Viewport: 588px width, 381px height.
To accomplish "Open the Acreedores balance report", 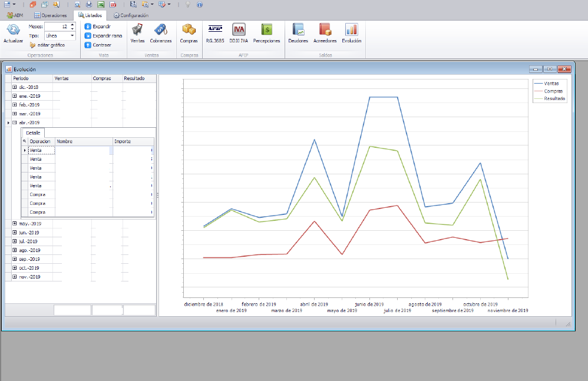I will (x=325, y=30).
